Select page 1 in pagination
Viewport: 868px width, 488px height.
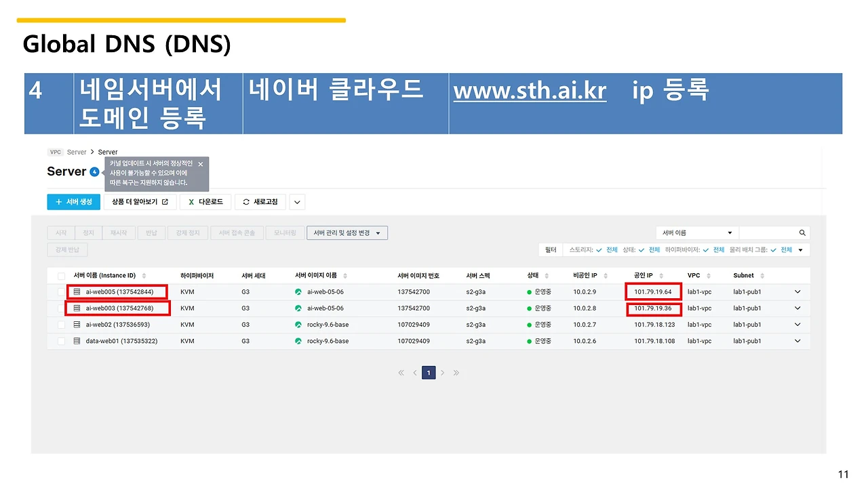(x=429, y=373)
